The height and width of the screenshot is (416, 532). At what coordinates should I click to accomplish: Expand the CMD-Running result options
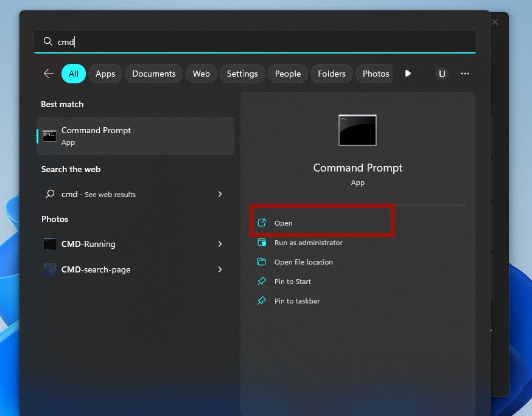coord(220,244)
